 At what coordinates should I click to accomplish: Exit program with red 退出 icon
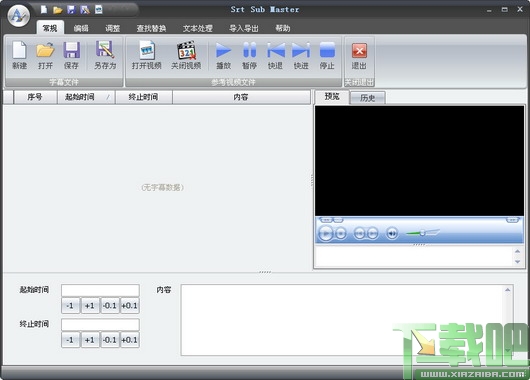(x=359, y=55)
